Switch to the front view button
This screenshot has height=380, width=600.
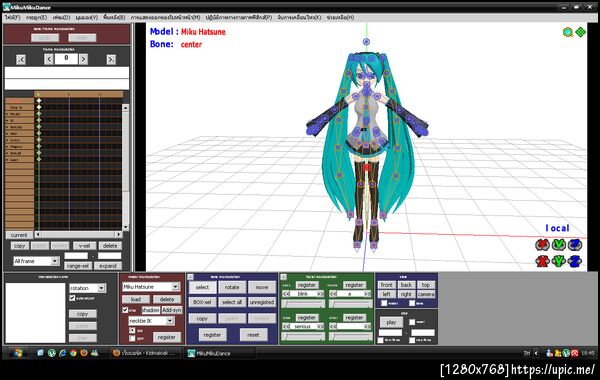[x=386, y=285]
